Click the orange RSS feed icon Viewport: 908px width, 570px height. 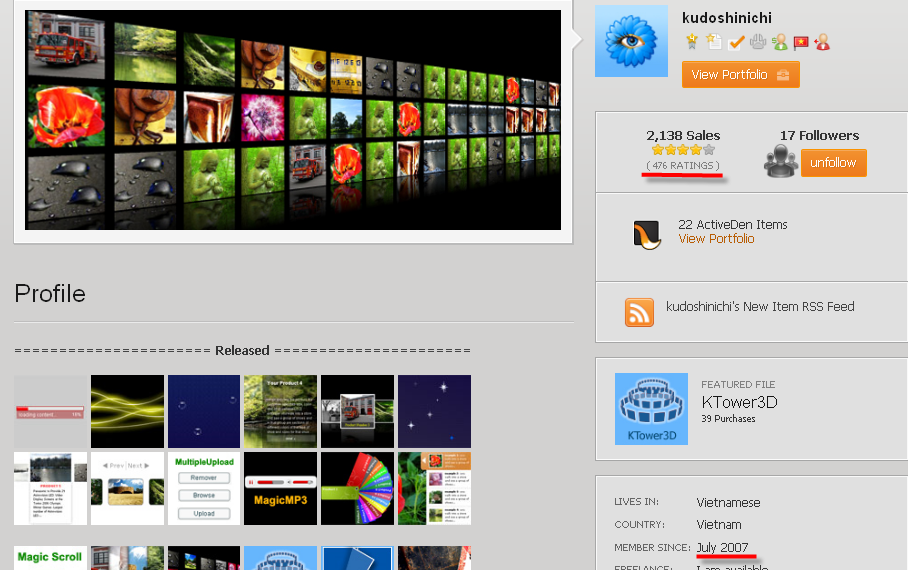639,312
